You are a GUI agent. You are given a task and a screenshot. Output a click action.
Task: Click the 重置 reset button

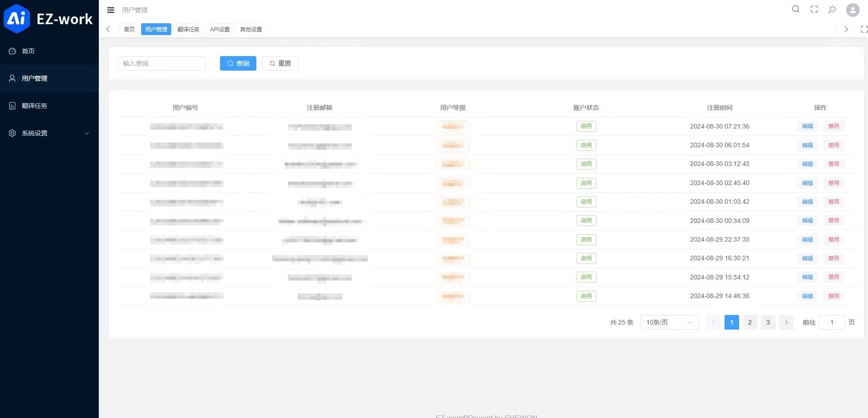pos(280,63)
